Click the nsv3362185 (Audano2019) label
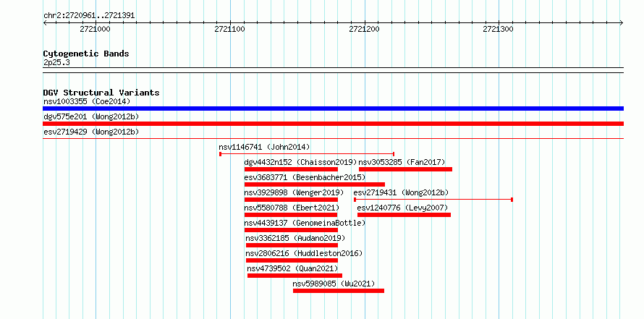Screen dimensions: 644x319 pyautogui.click(x=295, y=238)
